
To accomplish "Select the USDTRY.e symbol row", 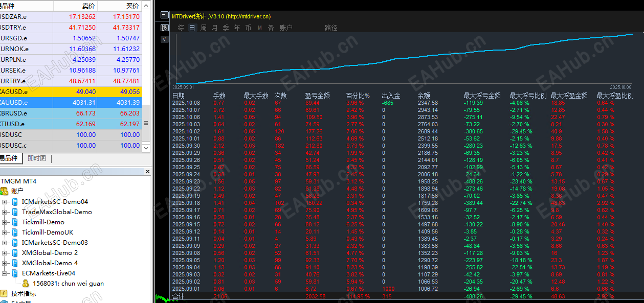I will coord(70,27).
